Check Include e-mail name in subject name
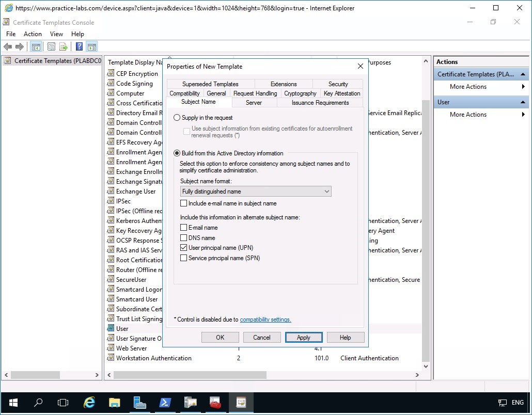532x415 pixels. pyautogui.click(x=183, y=203)
